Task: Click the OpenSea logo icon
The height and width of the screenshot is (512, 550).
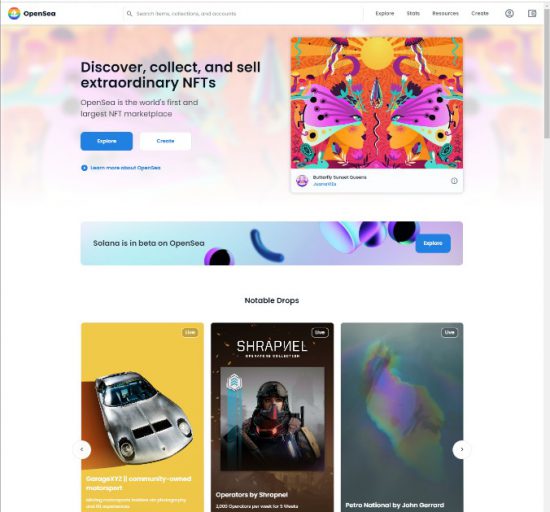Action: tap(14, 13)
